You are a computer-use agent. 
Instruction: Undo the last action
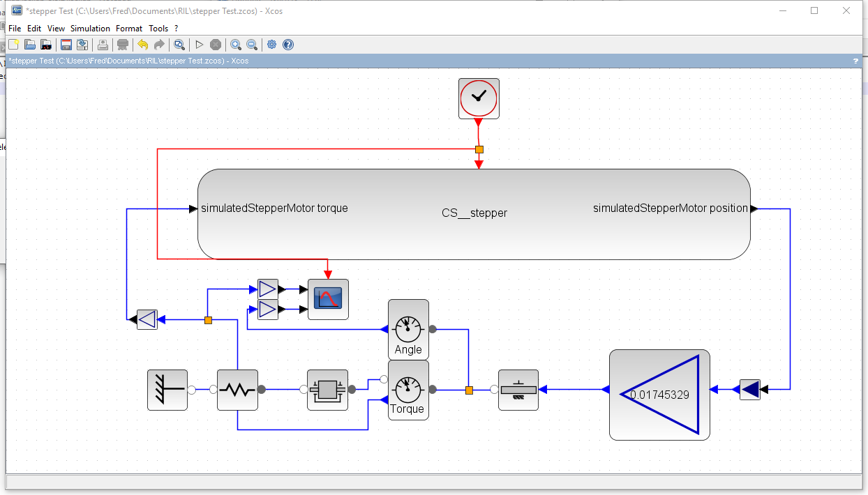(143, 45)
